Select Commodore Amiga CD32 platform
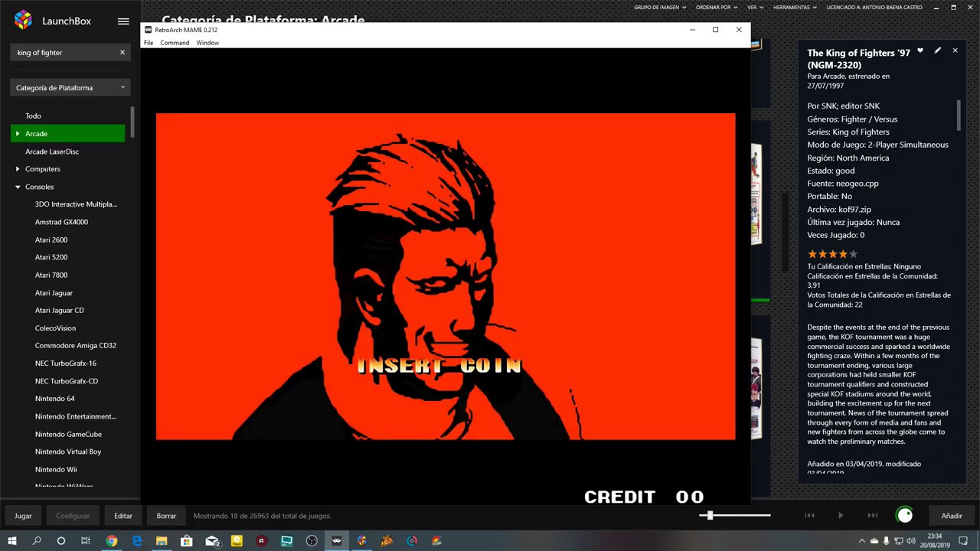The image size is (980, 551). 76,345
